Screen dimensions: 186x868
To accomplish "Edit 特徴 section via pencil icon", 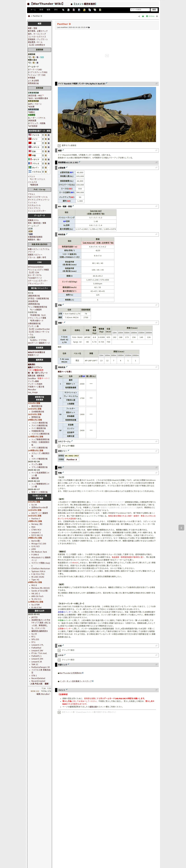I will click(63, 472).
